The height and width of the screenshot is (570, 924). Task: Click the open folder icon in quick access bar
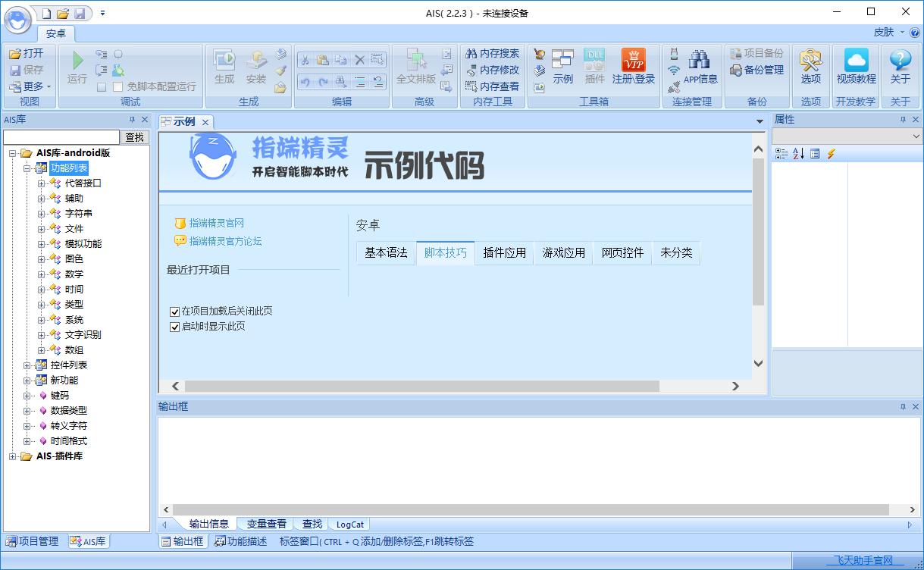(x=63, y=13)
